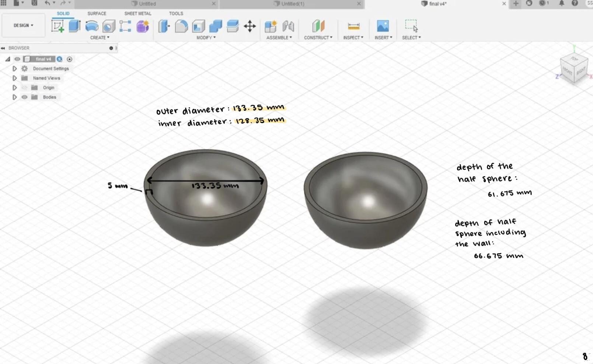Select the Offset Face tool

[233, 26]
